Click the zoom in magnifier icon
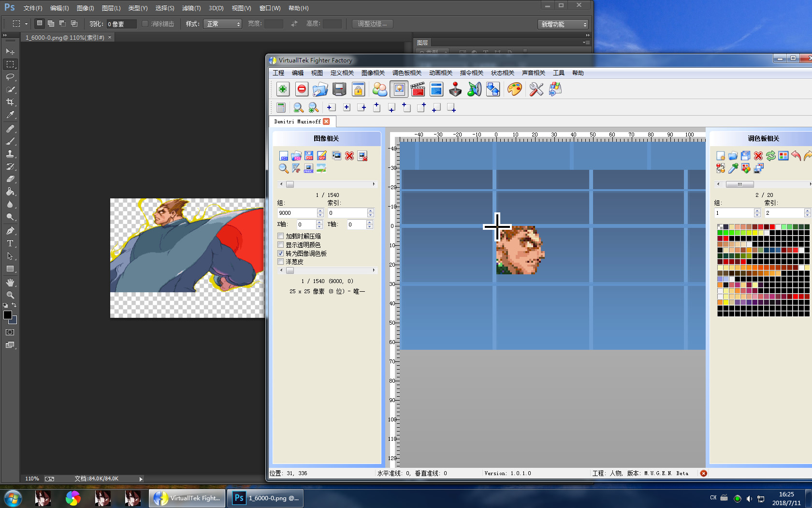The image size is (812, 508). click(x=313, y=107)
